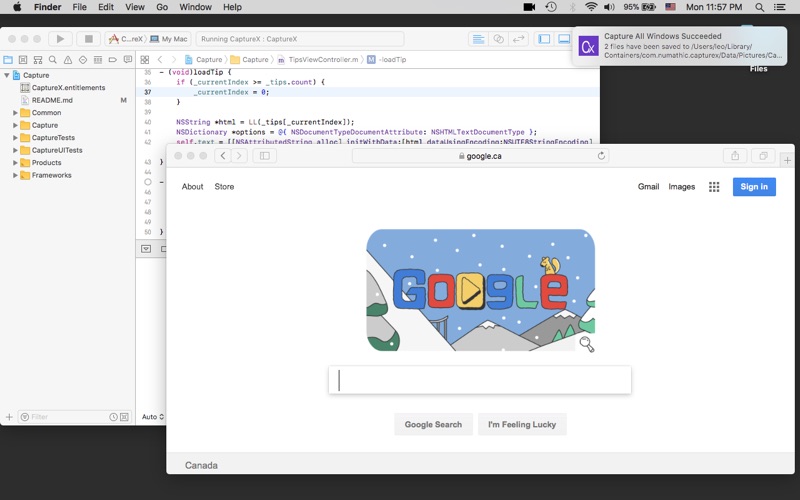Choose the My Mac run destination
This screenshot has height=500, width=800.
(x=169, y=39)
